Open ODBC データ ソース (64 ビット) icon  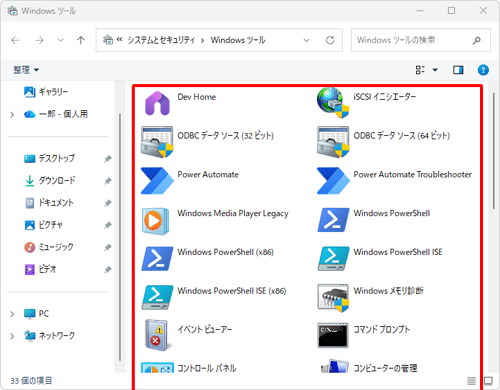pyautogui.click(x=333, y=142)
